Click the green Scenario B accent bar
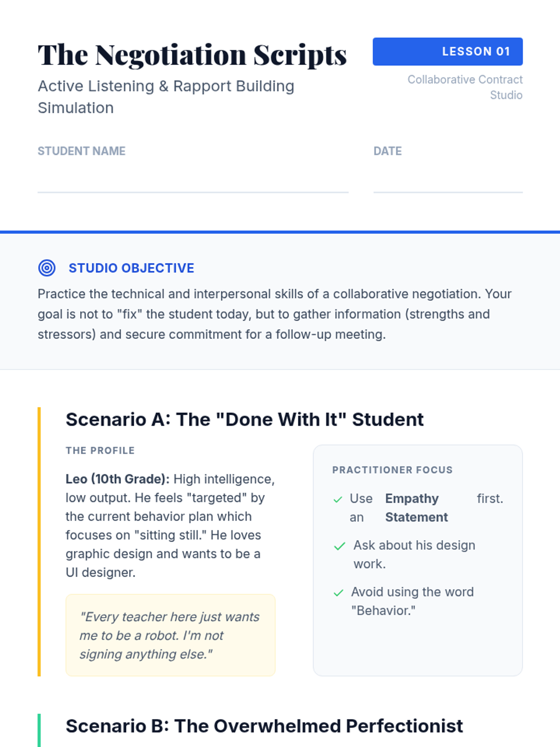560x747 pixels. [39, 730]
